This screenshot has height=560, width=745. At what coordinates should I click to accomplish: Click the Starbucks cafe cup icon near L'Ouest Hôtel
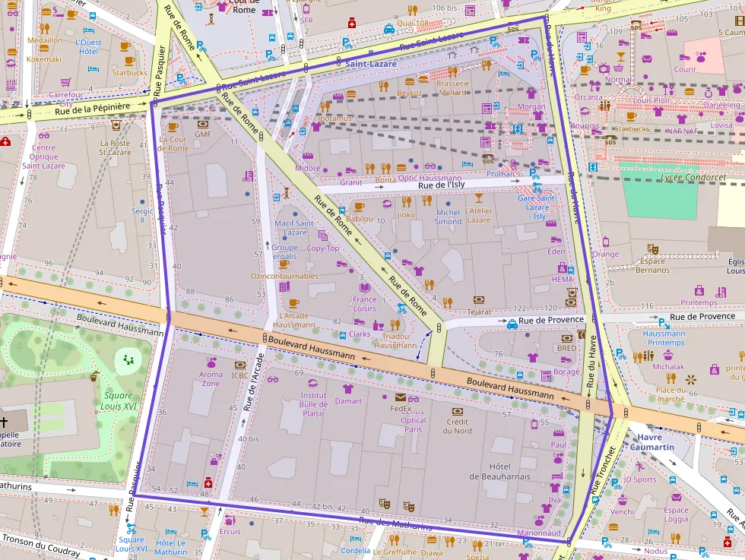coord(128,60)
